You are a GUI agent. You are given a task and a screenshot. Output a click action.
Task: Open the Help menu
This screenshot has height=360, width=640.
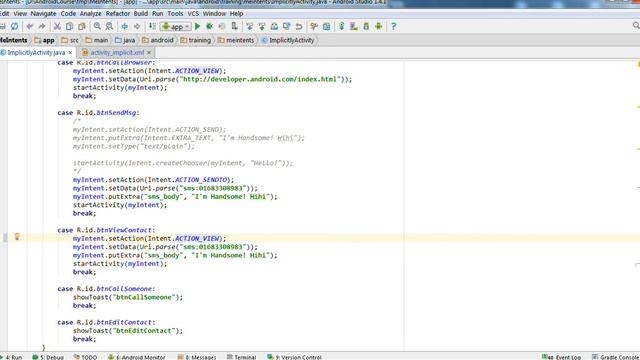point(236,13)
